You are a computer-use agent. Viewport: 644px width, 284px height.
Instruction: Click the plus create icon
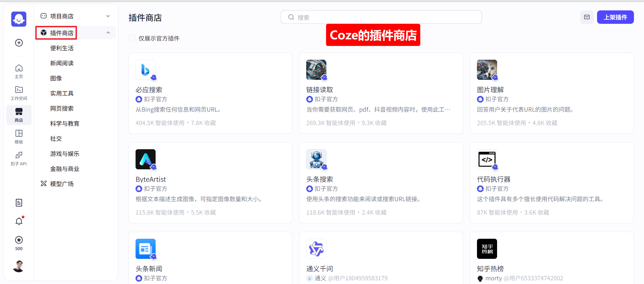[19, 43]
